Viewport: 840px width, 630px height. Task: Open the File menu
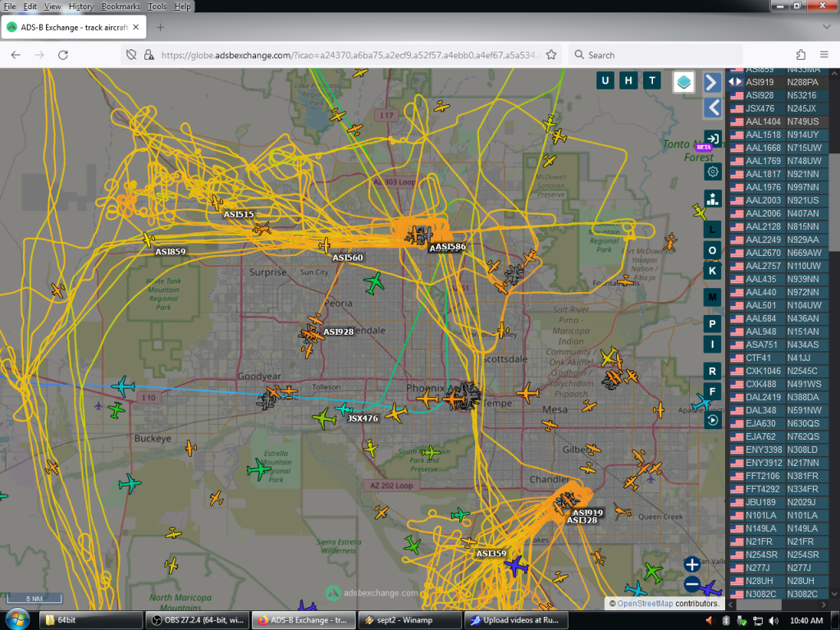(10, 7)
